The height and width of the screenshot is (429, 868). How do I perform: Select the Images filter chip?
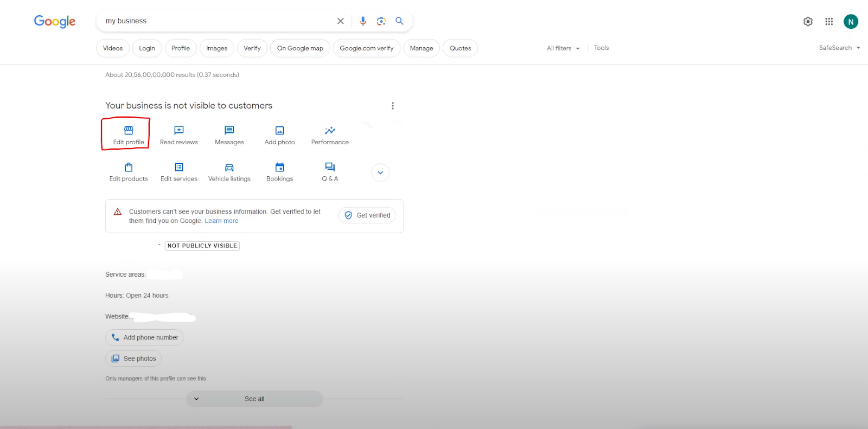(217, 48)
